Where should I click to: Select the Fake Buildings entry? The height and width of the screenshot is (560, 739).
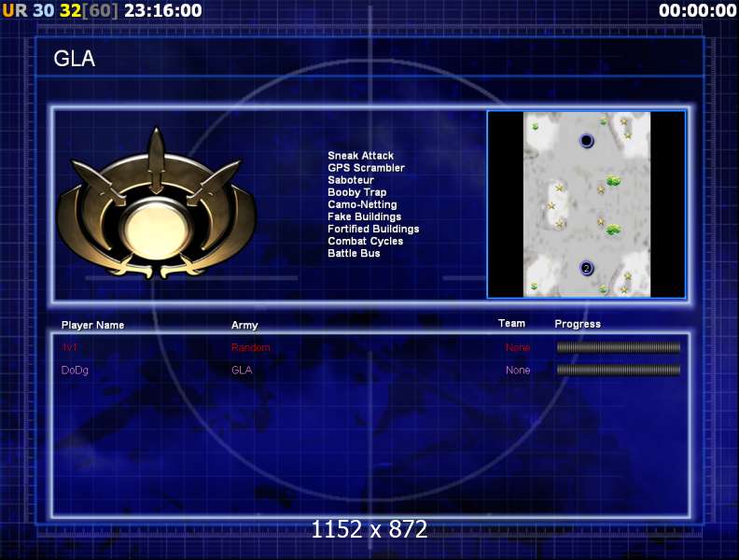364,217
